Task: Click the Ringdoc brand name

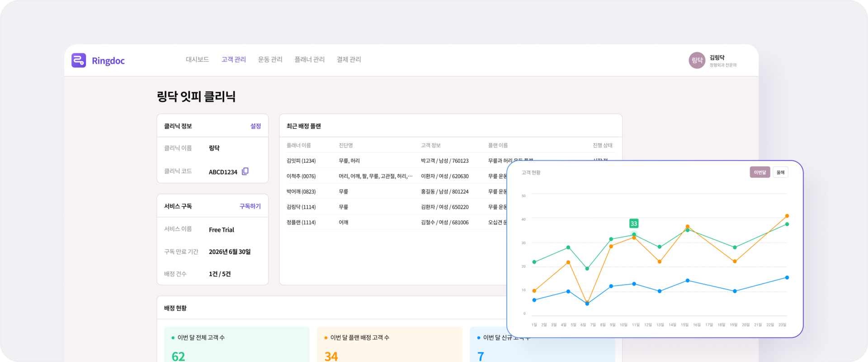Action: pos(108,61)
